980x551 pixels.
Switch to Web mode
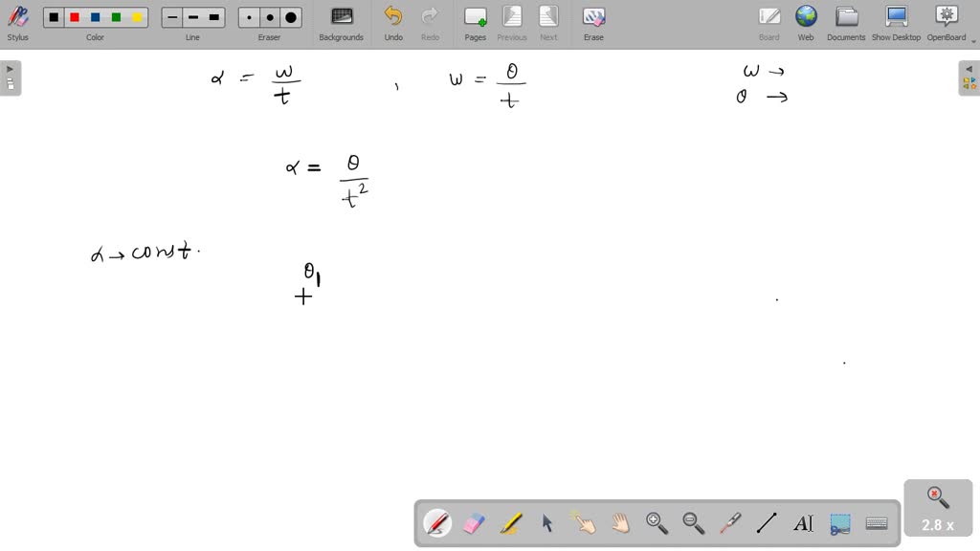(x=806, y=23)
